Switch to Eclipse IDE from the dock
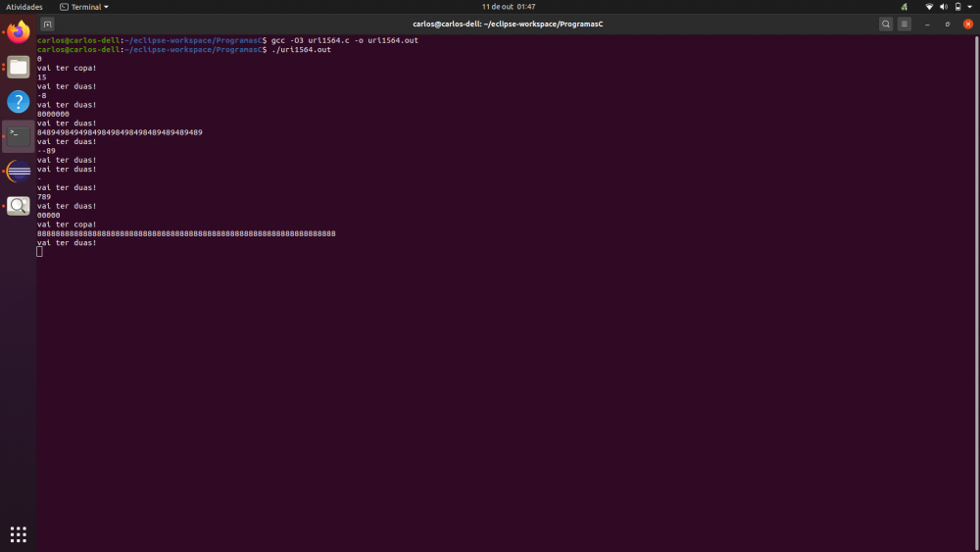Image resolution: width=980 pixels, height=552 pixels. coord(19,171)
